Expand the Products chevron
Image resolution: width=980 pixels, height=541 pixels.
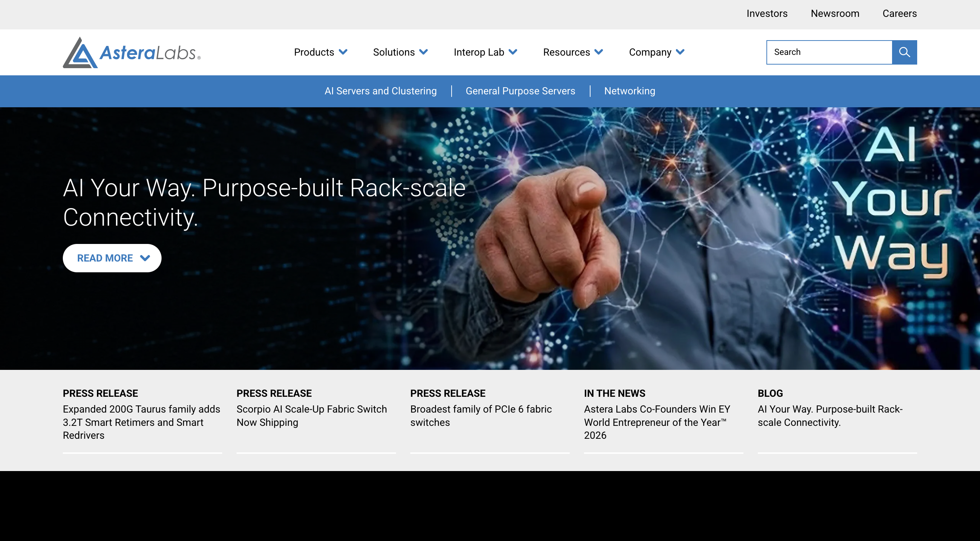343,52
